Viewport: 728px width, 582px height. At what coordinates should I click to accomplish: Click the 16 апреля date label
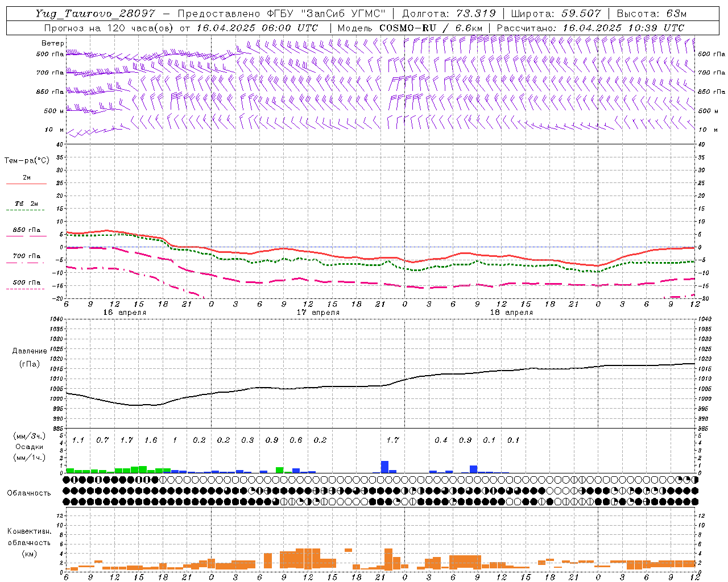125,312
